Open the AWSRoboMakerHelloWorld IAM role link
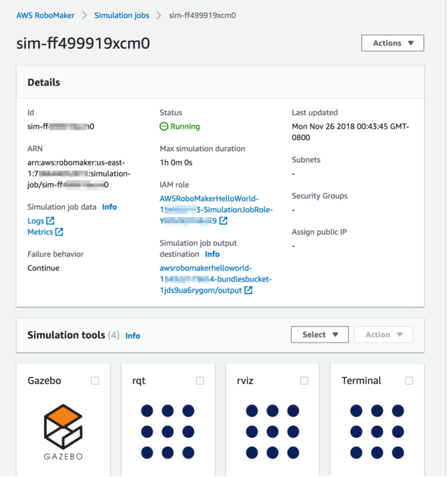 tap(216, 209)
